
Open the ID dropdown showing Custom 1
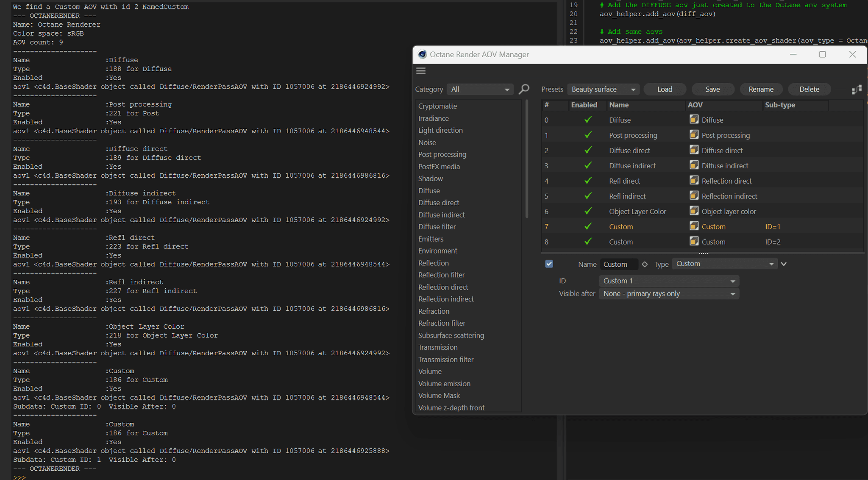669,281
